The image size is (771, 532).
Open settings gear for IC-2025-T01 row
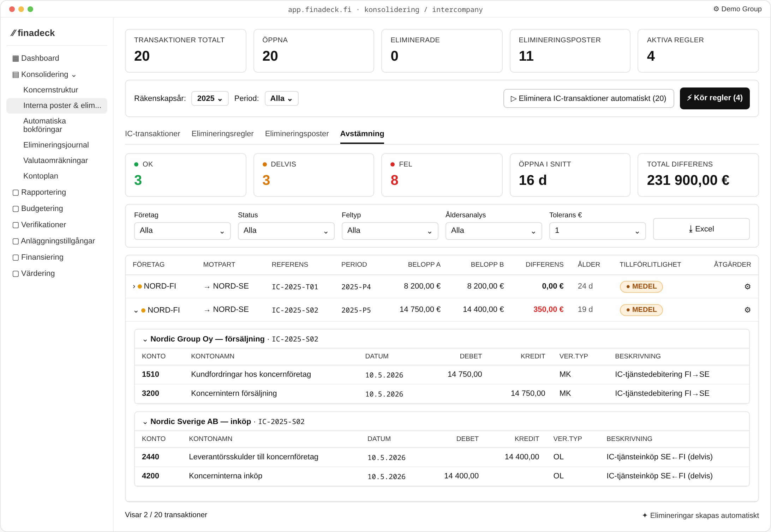pos(747,286)
